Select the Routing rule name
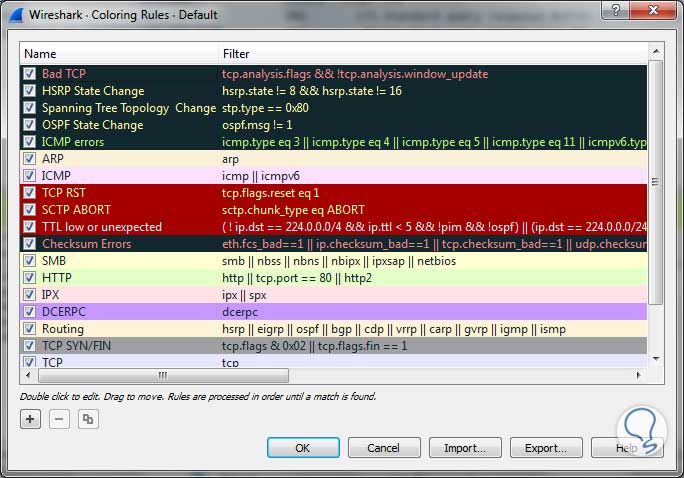The height and width of the screenshot is (478, 684). click(x=63, y=329)
